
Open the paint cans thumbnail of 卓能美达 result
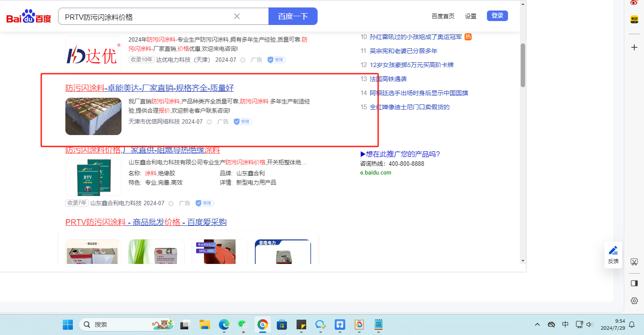(93, 116)
